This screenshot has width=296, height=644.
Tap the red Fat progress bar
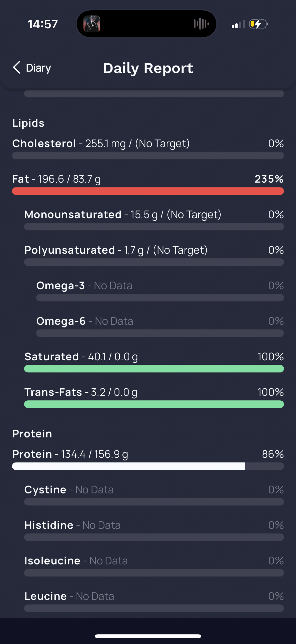[148, 191]
